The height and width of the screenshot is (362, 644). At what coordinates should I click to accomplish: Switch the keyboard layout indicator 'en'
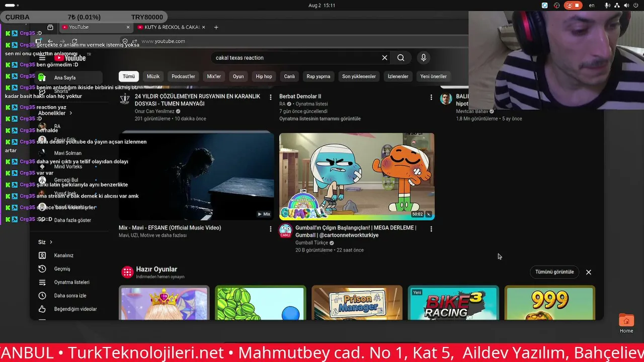(x=592, y=6)
